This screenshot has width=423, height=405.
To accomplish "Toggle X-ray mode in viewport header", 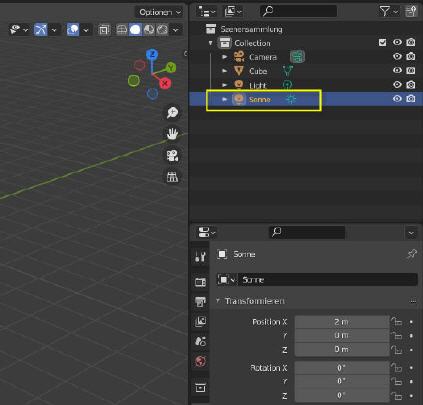I will (104, 30).
